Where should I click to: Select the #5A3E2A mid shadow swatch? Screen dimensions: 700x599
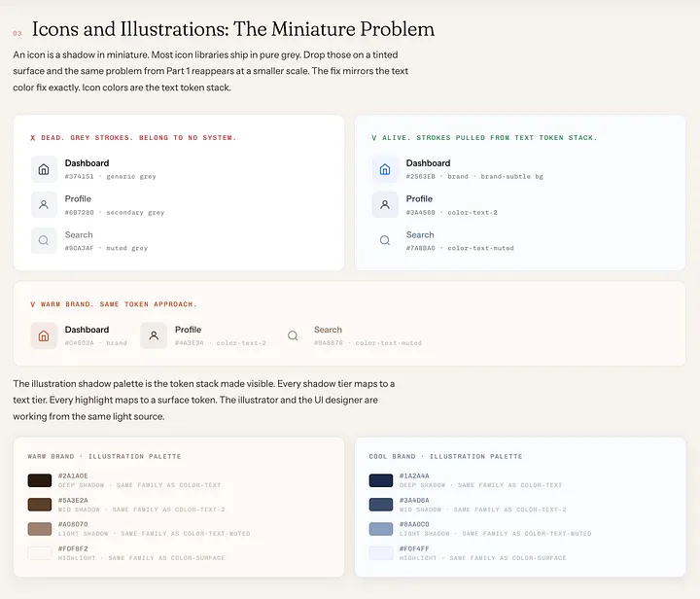coord(40,505)
